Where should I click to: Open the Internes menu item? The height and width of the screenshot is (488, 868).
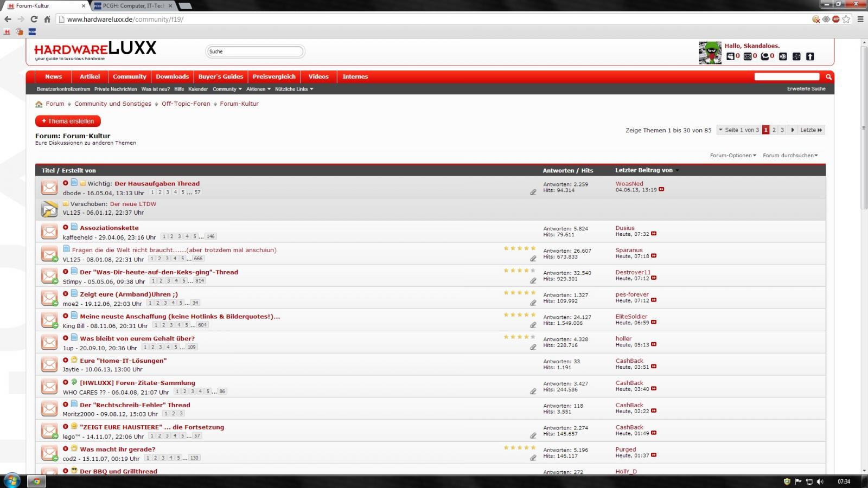click(x=355, y=77)
